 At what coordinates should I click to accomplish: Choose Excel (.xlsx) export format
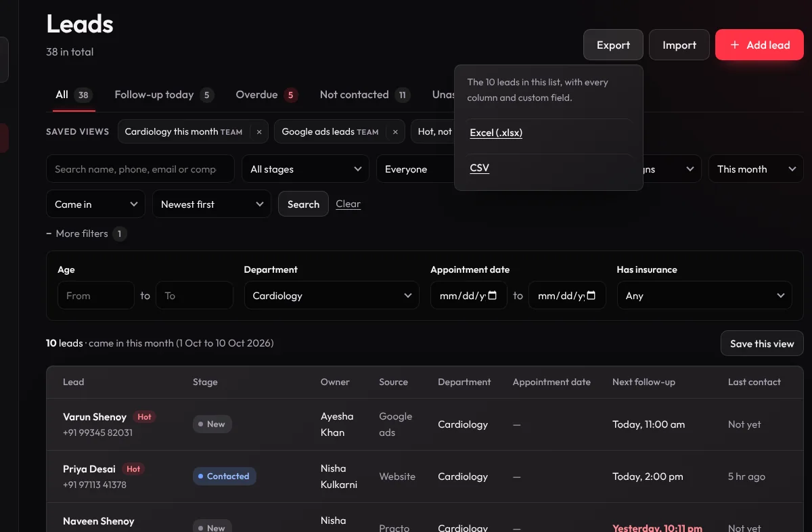pos(496,133)
